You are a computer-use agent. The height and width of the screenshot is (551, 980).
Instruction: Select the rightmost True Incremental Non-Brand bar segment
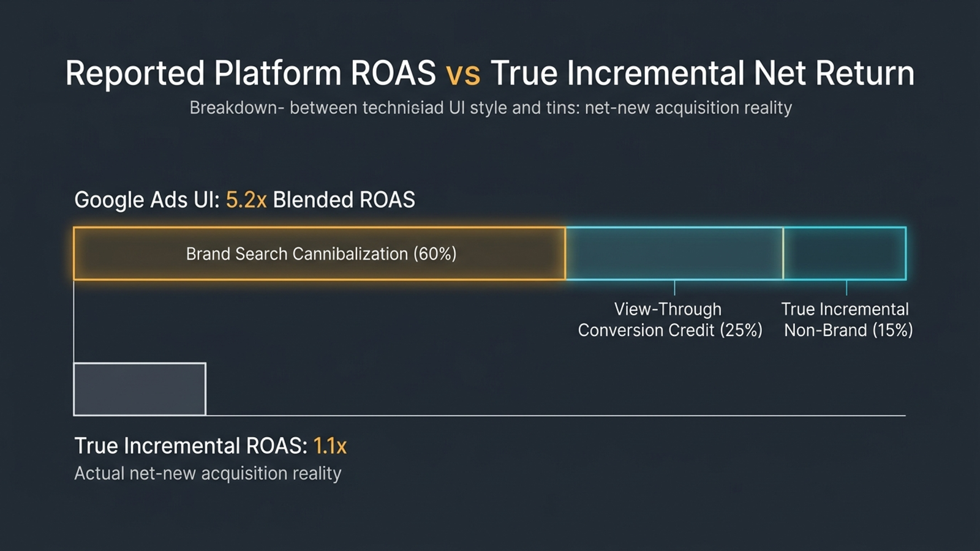click(x=845, y=253)
